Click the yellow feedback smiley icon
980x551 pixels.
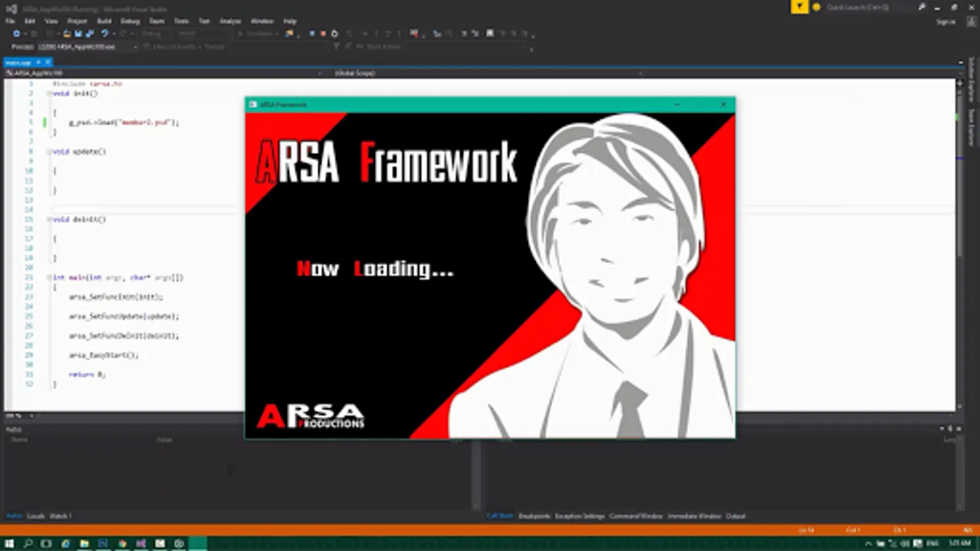pos(816,7)
